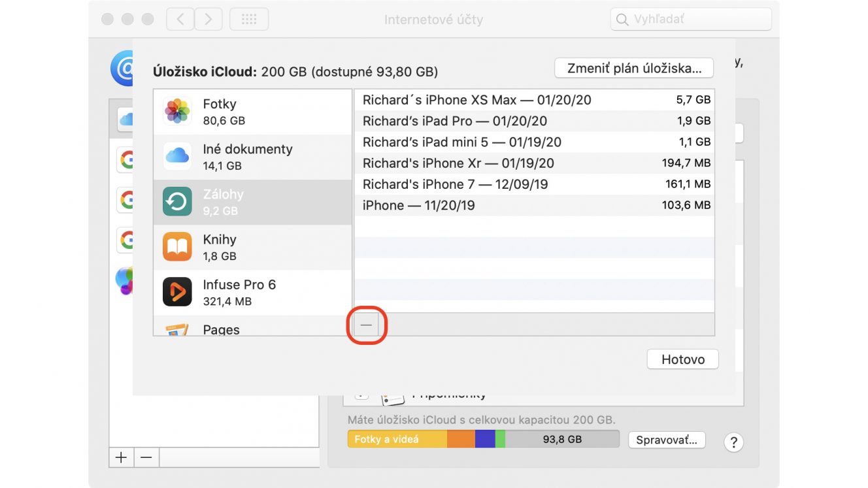The image size is (868, 488).
Task: Click the orange storage bar segment
Action: 461,439
